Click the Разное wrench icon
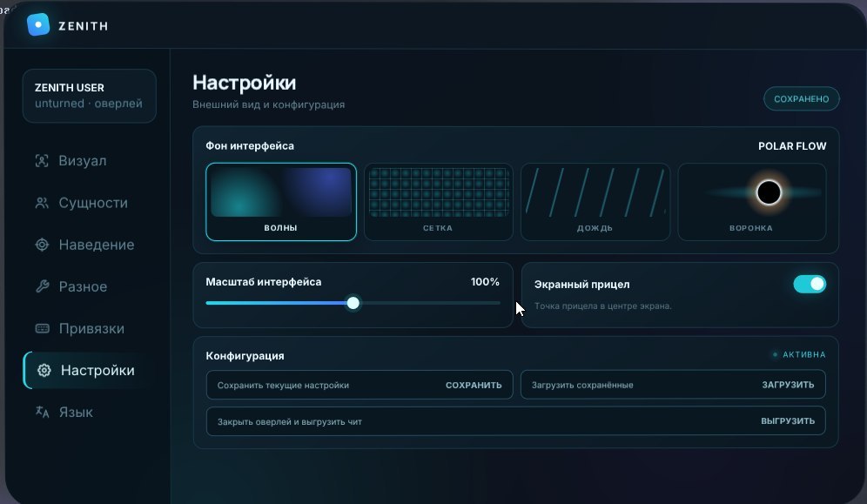This screenshot has height=504, width=867. click(42, 286)
